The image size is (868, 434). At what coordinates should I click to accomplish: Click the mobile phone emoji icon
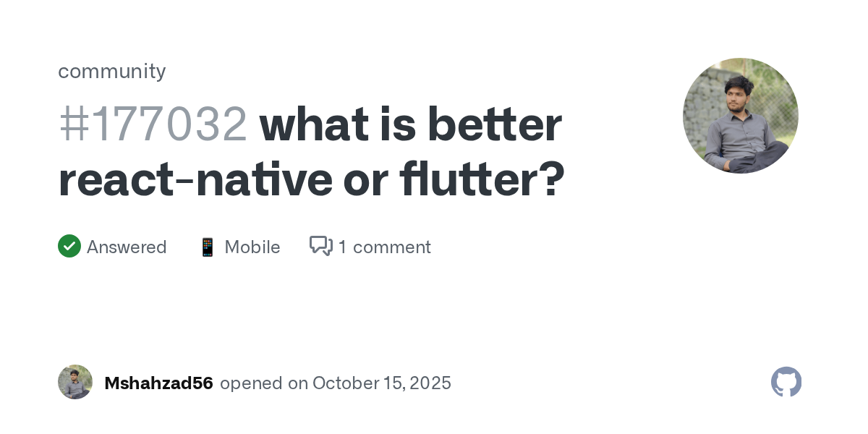(208, 247)
